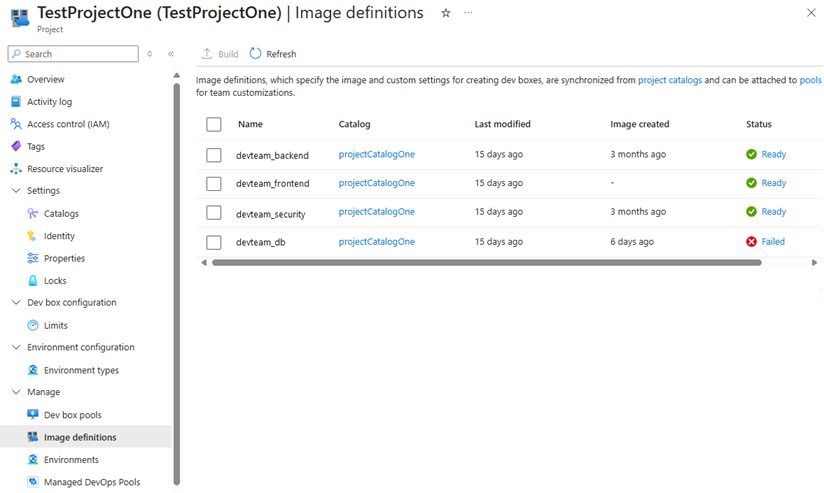
Task: Open Environment types in the sidebar
Action: tap(81, 370)
